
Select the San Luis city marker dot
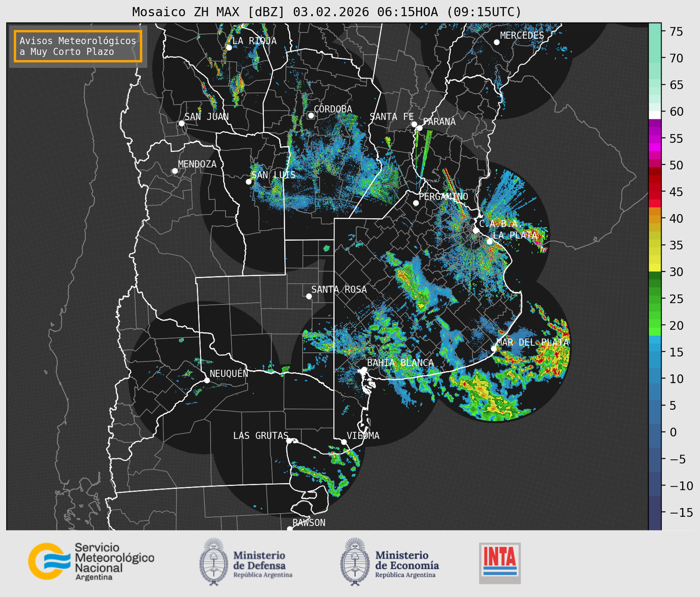249,181
